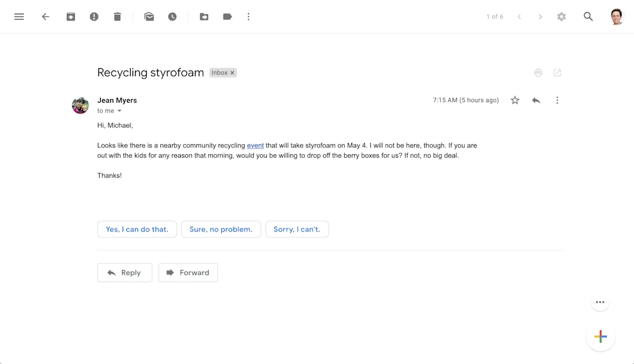634x364 pixels.
Task: Snooze this email
Action: coord(172,17)
